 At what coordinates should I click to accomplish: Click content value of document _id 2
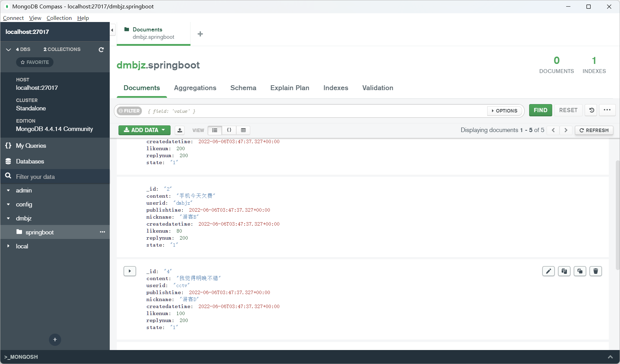196,196
